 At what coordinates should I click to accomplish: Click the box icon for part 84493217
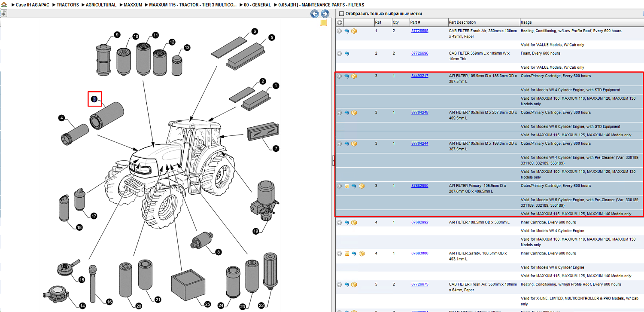[x=354, y=76]
